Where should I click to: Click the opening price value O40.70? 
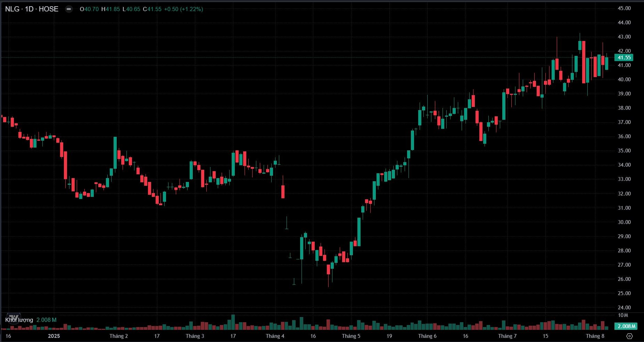point(89,9)
